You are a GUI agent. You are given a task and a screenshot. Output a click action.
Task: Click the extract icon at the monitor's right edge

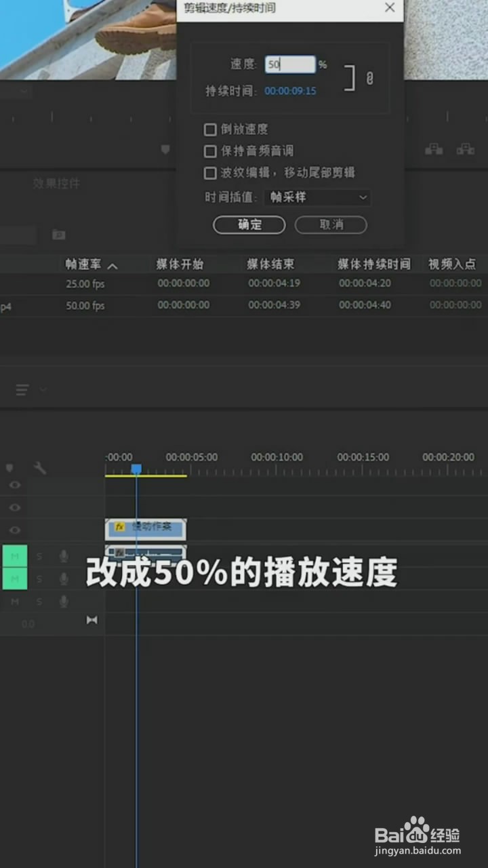(466, 149)
